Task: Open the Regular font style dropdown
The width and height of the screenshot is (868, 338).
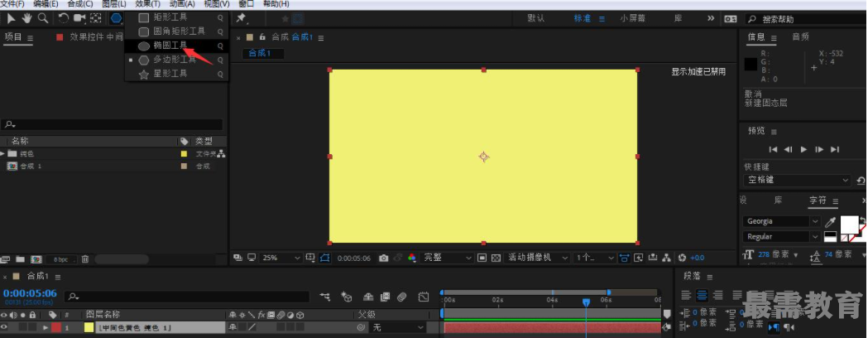Action: pyautogui.click(x=782, y=237)
